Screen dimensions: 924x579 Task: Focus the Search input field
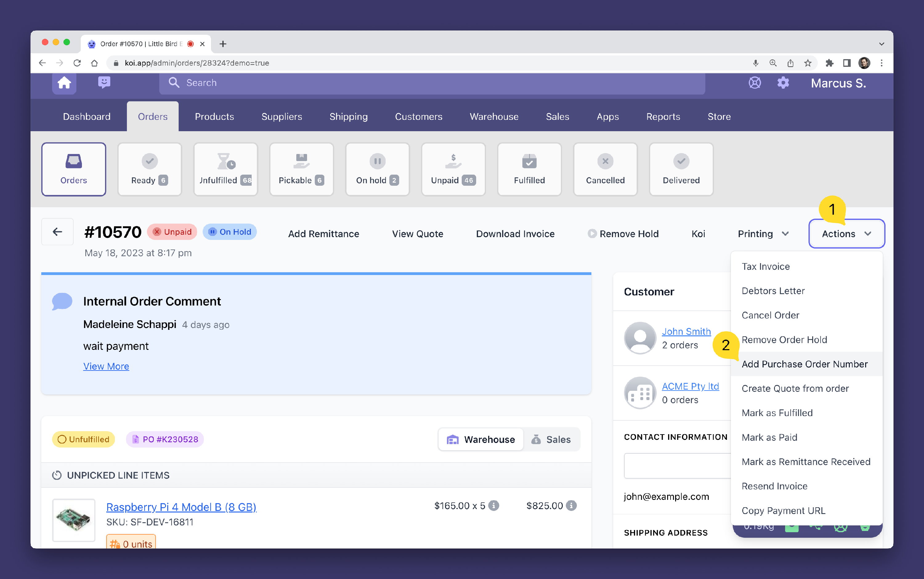[x=432, y=83]
